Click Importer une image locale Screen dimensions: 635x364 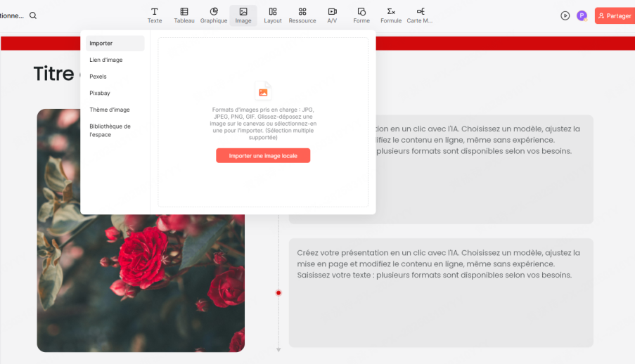(x=263, y=155)
